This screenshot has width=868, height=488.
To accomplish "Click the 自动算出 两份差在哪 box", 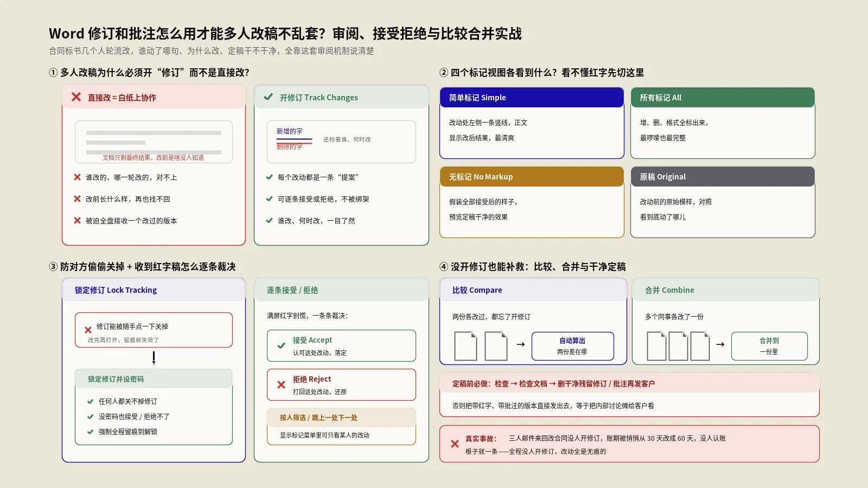I will (x=573, y=346).
